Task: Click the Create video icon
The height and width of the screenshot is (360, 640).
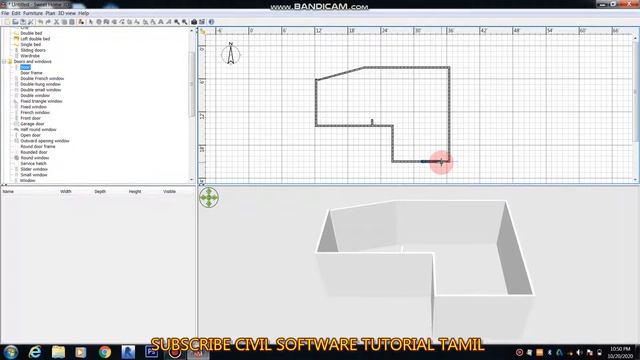Action: 202,22
